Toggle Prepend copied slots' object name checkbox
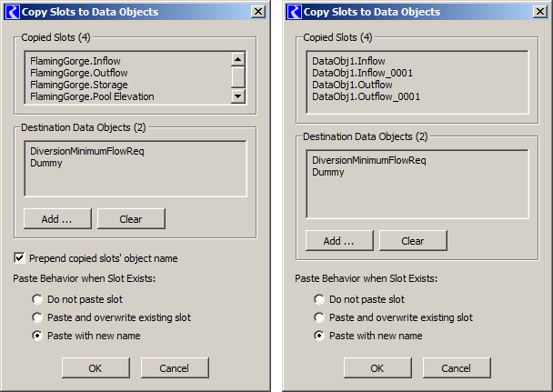553x392 pixels. 20,257
